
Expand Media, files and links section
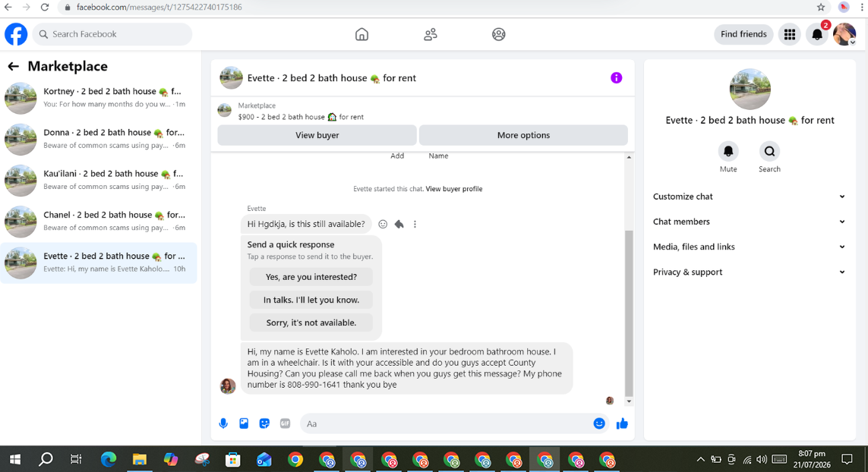749,247
